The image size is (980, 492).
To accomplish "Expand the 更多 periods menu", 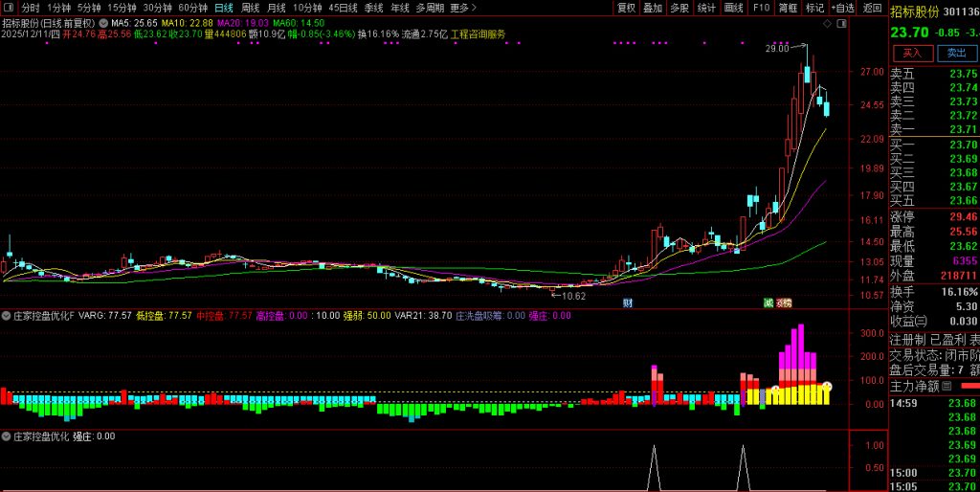I will tap(462, 8).
